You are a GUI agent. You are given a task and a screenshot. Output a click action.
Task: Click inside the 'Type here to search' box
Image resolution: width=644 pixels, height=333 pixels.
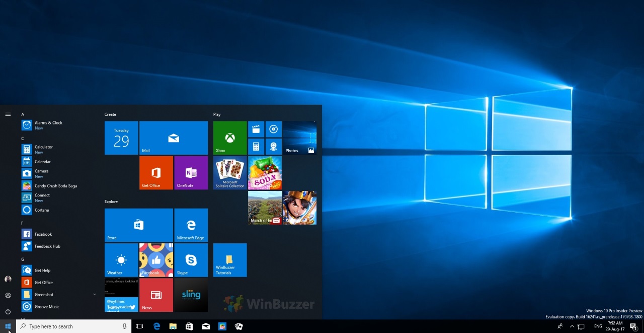[x=65, y=326]
